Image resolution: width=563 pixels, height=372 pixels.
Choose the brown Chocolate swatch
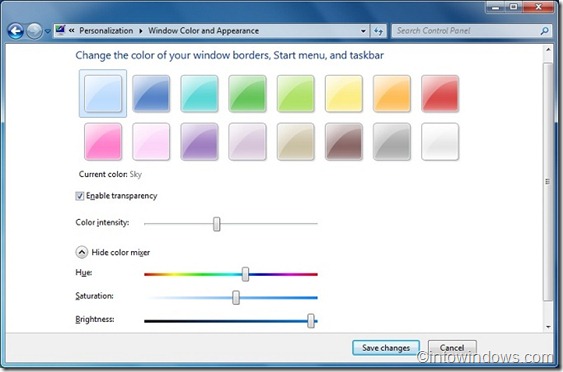(x=344, y=141)
